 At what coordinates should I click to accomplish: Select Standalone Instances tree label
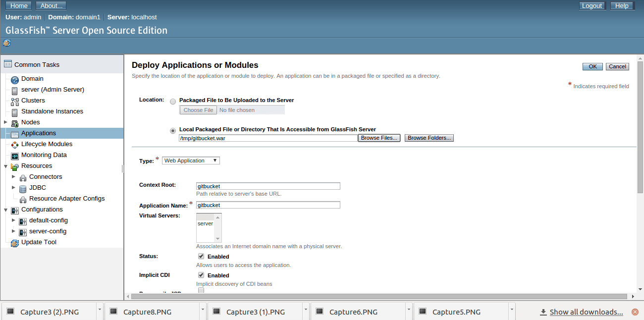[52, 111]
